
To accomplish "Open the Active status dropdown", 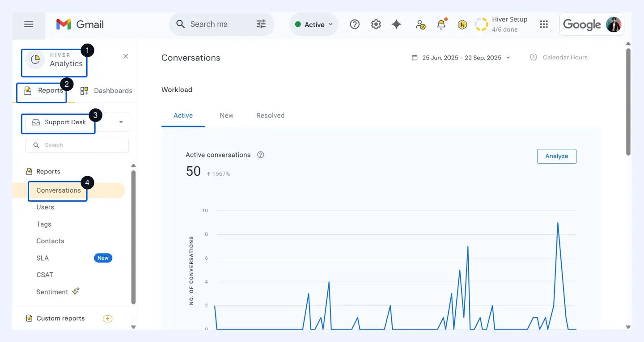I will click(x=314, y=25).
